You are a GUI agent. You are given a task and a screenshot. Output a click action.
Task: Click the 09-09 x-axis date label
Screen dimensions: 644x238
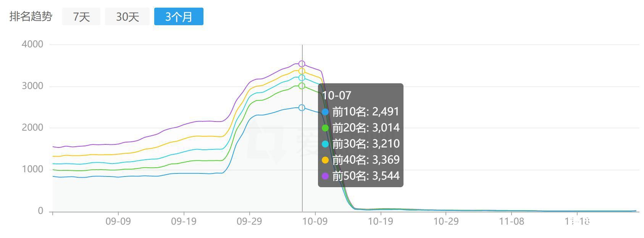click(118, 222)
